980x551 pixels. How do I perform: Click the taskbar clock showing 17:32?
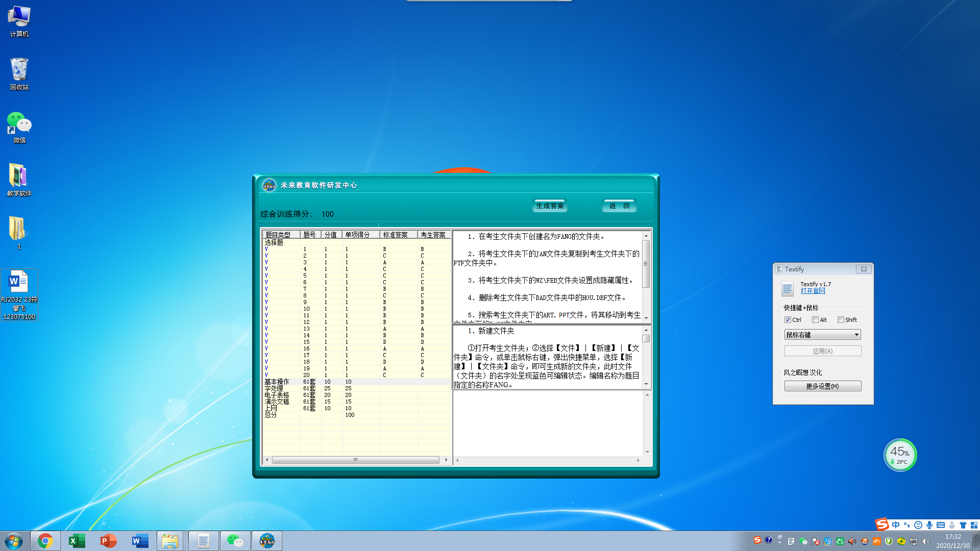(x=952, y=541)
